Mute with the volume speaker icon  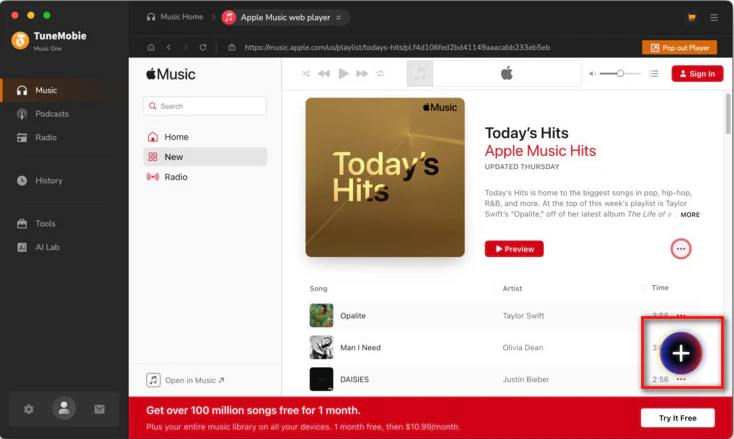click(592, 73)
